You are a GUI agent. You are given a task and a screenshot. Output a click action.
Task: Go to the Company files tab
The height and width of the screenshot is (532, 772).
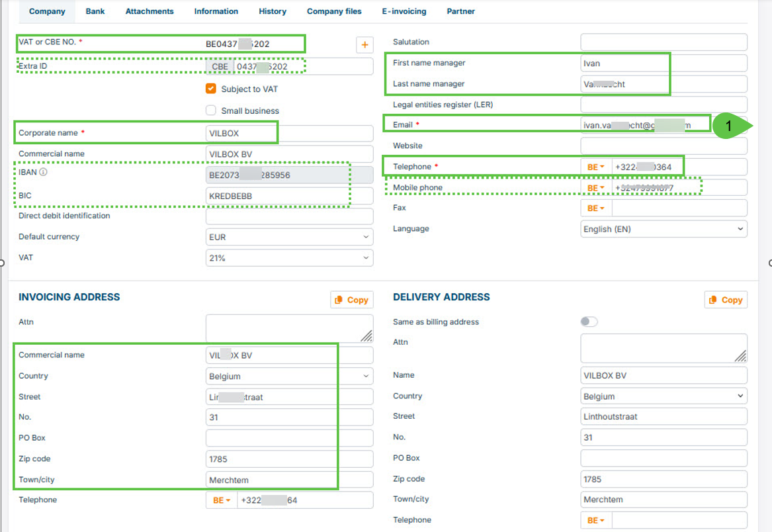[x=334, y=11]
